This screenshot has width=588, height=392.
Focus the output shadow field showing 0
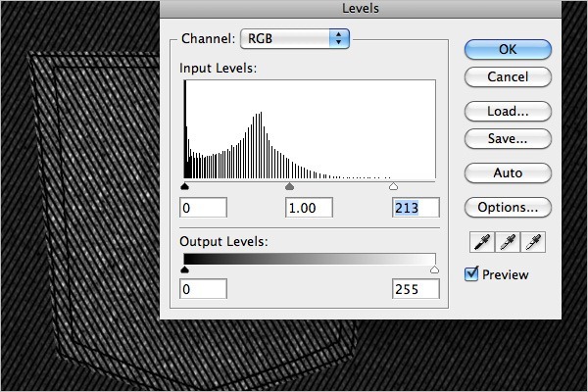[x=203, y=289]
